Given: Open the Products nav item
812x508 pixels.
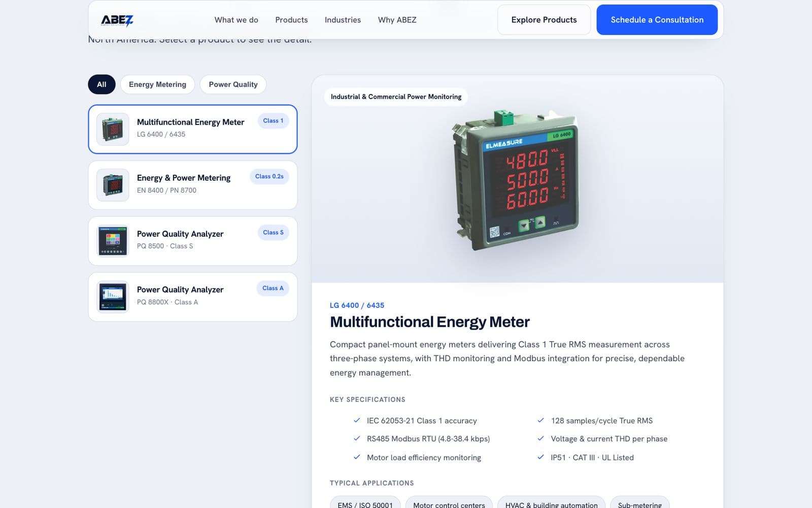Looking at the screenshot, I should (x=291, y=20).
